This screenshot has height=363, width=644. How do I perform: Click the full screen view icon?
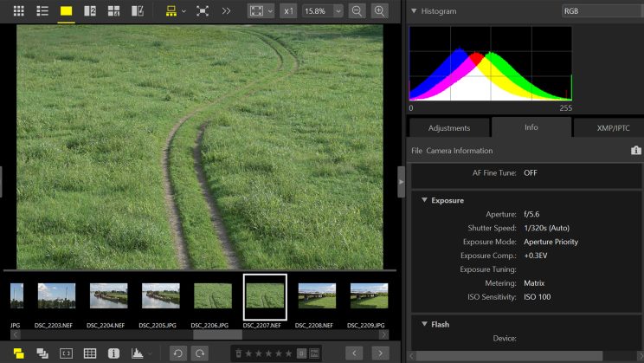(x=203, y=11)
